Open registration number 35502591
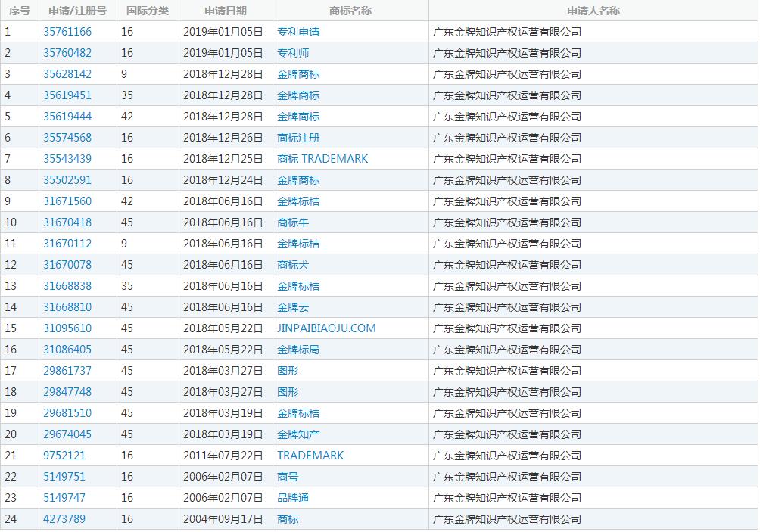Image resolution: width=760 pixels, height=532 pixels. pos(67,180)
